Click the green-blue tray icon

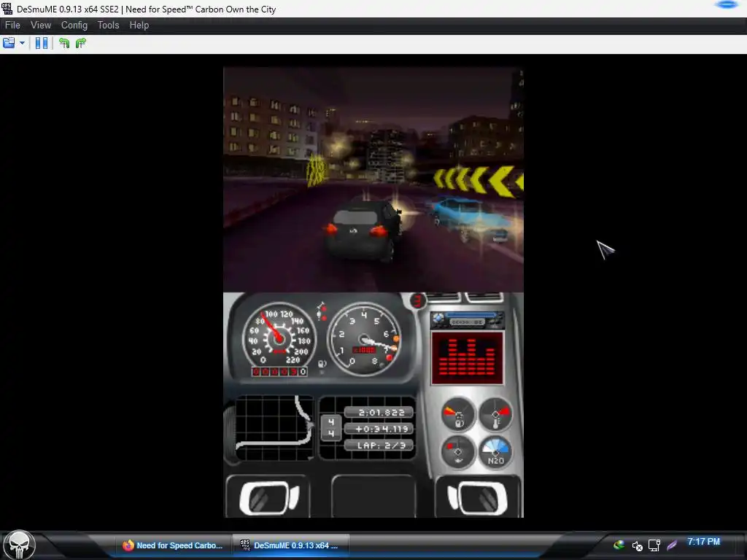pos(619,545)
